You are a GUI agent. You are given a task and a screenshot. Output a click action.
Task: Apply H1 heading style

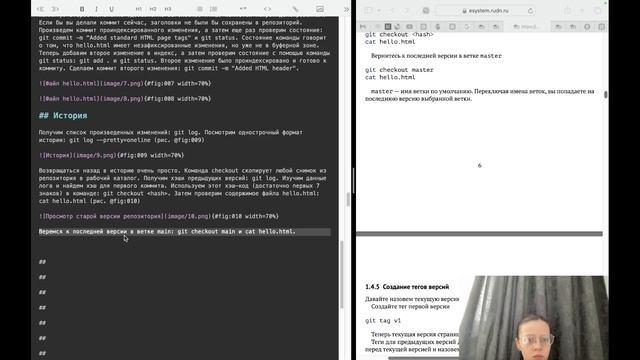[x=138, y=9]
